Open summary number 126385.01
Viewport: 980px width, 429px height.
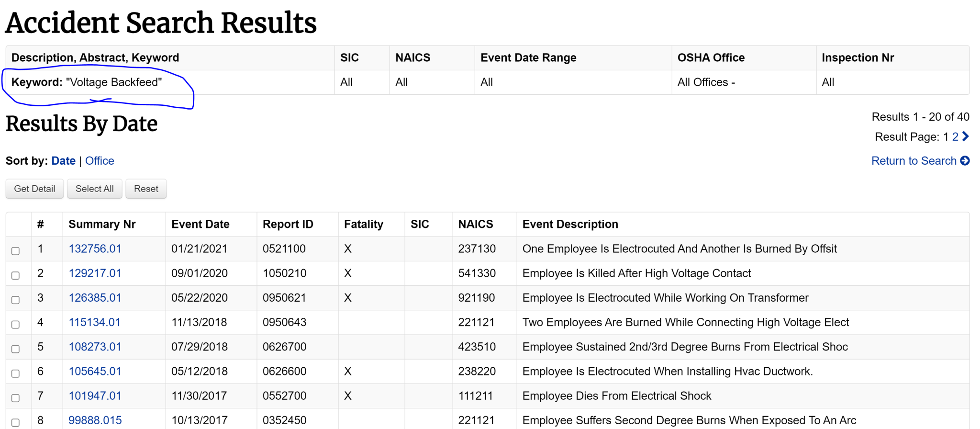coord(95,298)
